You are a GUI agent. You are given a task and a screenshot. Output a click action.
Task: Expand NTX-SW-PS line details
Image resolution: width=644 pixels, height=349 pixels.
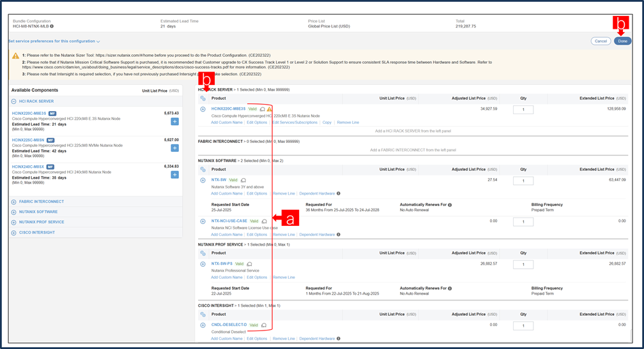point(203,264)
